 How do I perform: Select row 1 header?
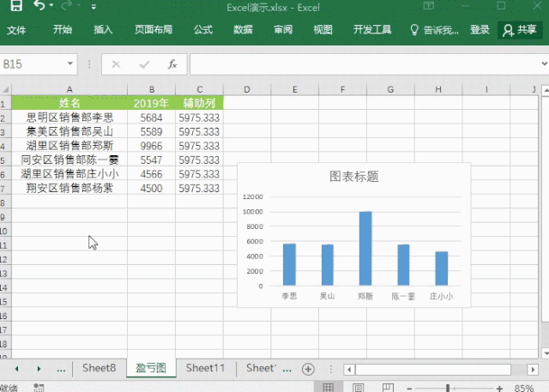pos(5,104)
